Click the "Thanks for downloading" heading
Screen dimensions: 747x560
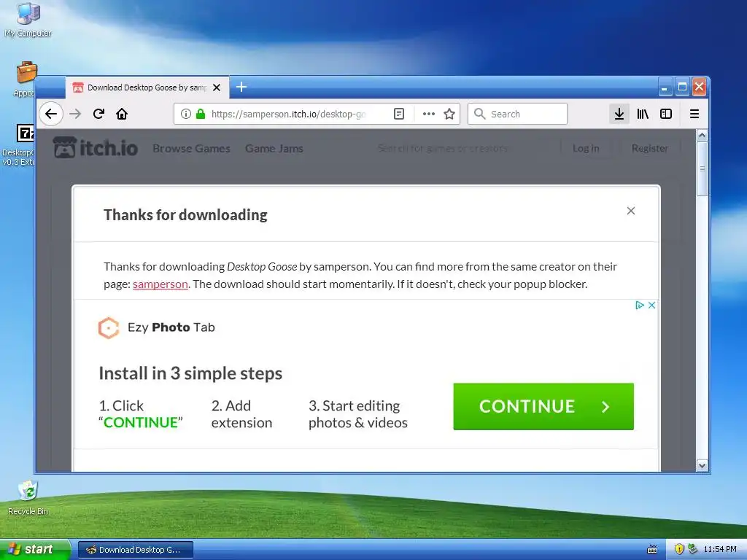pyautogui.click(x=185, y=215)
